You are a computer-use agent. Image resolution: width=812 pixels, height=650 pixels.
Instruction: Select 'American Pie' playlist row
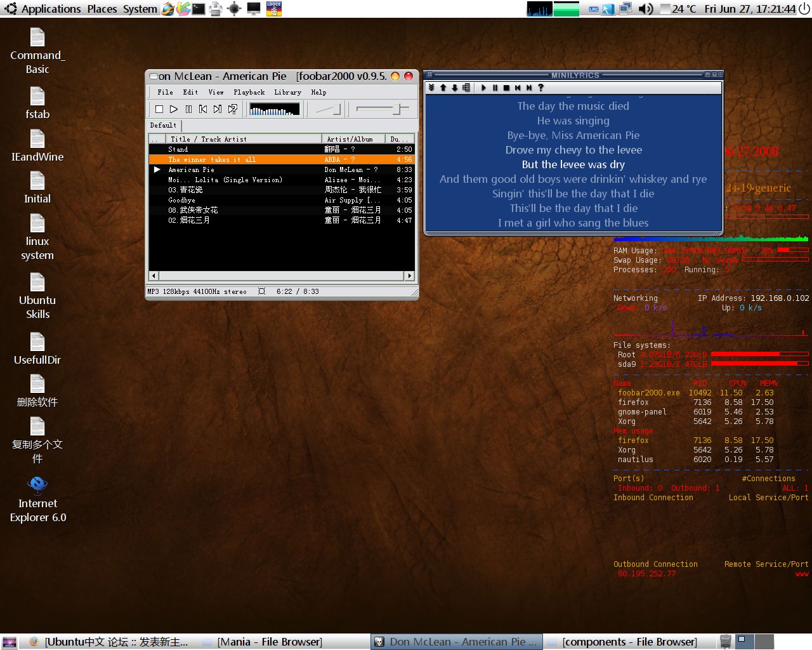(282, 169)
